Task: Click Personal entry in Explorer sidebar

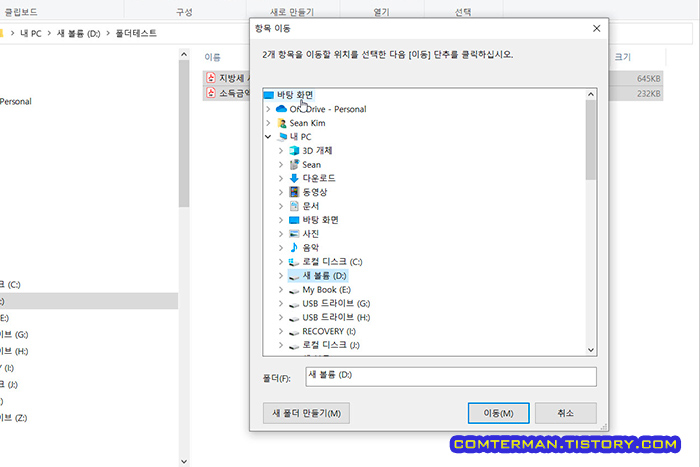Action: (x=16, y=101)
